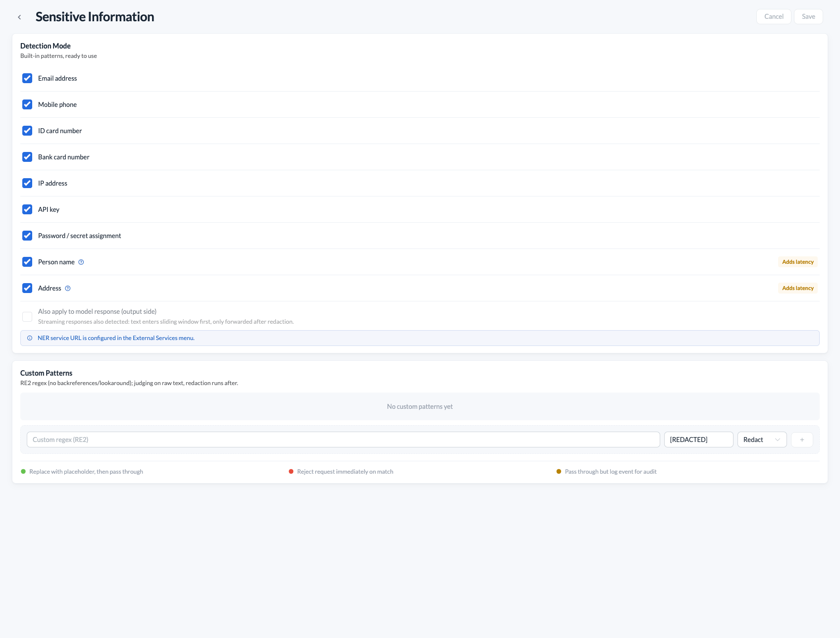Disable the IP address detection checkbox
Image resolution: width=840 pixels, height=638 pixels.
[x=27, y=183]
